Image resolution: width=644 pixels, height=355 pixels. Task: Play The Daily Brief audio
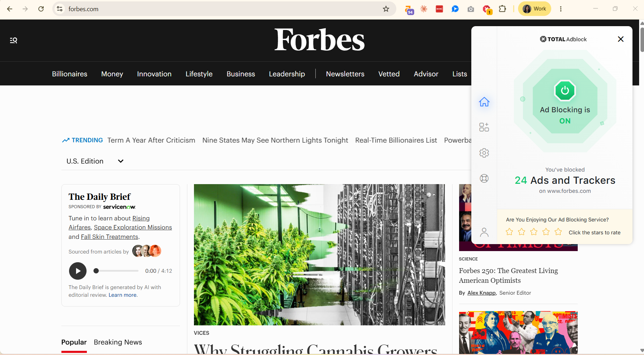click(x=78, y=271)
